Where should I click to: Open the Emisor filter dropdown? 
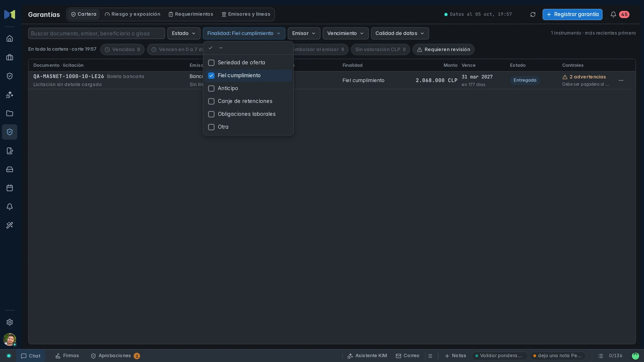(304, 33)
